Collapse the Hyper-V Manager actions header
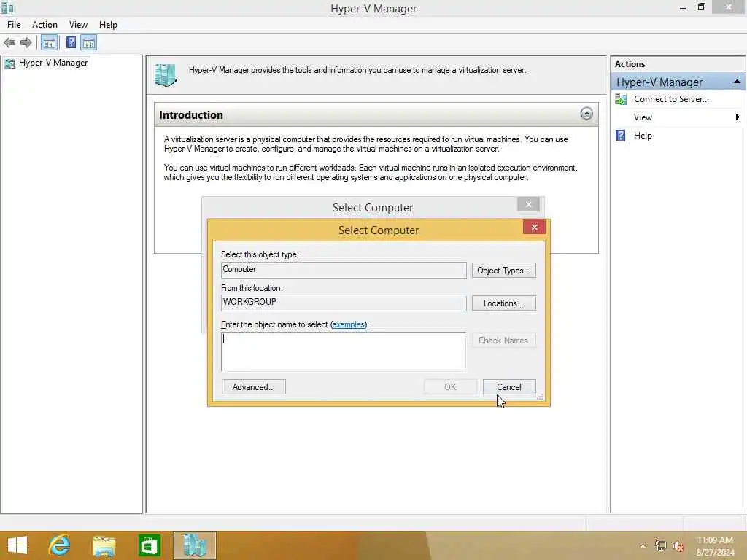747x560 pixels. pyautogui.click(x=737, y=82)
